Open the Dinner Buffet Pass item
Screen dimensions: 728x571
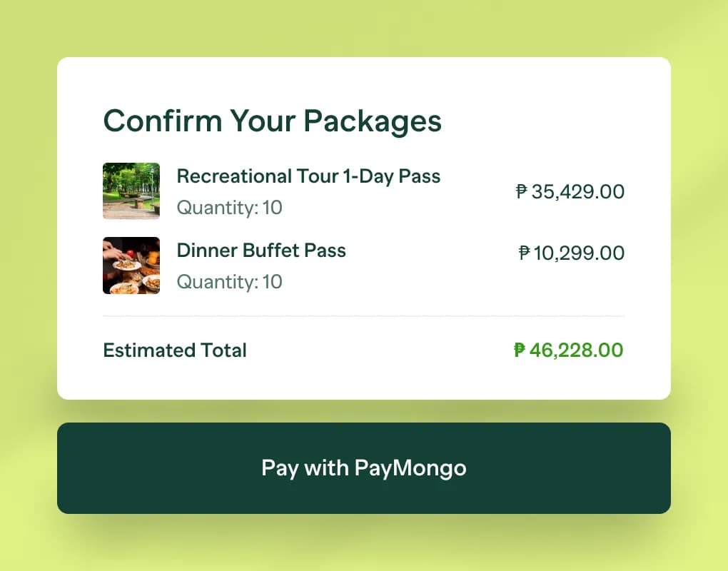[x=261, y=251]
